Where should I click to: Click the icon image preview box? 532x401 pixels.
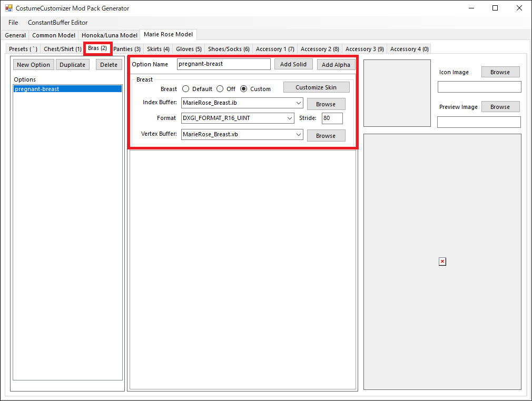[397, 93]
